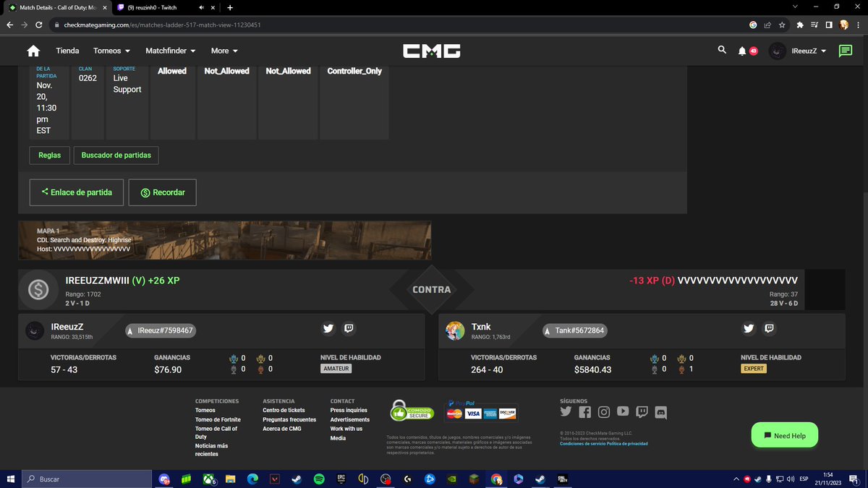Show hidden system tray icons
This screenshot has height=488, width=868.
[737, 479]
